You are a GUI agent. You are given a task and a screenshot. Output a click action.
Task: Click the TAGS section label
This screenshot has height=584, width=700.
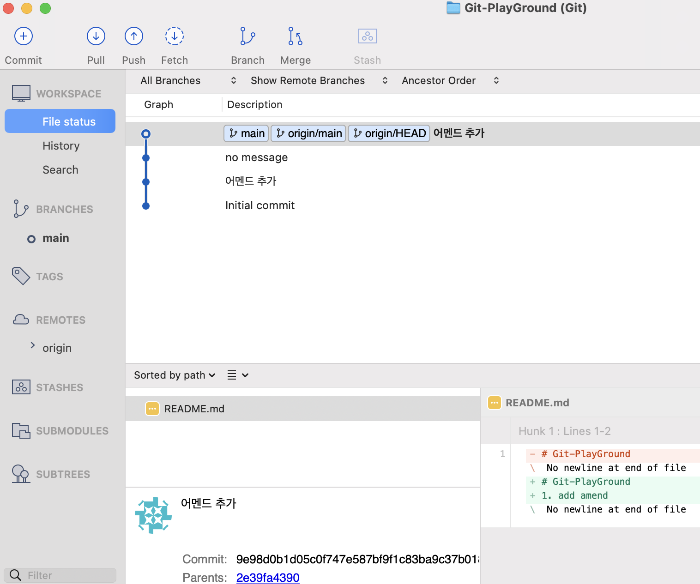point(50,276)
